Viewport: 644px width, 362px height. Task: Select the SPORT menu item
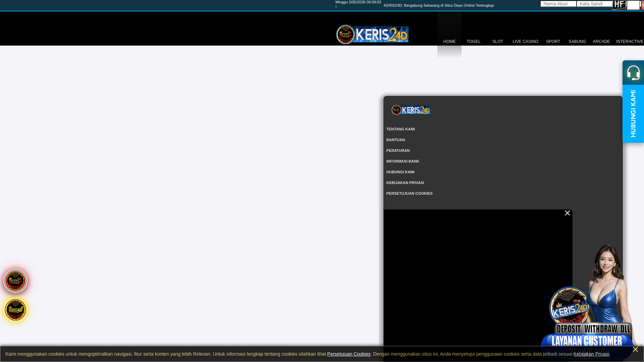tap(553, 42)
